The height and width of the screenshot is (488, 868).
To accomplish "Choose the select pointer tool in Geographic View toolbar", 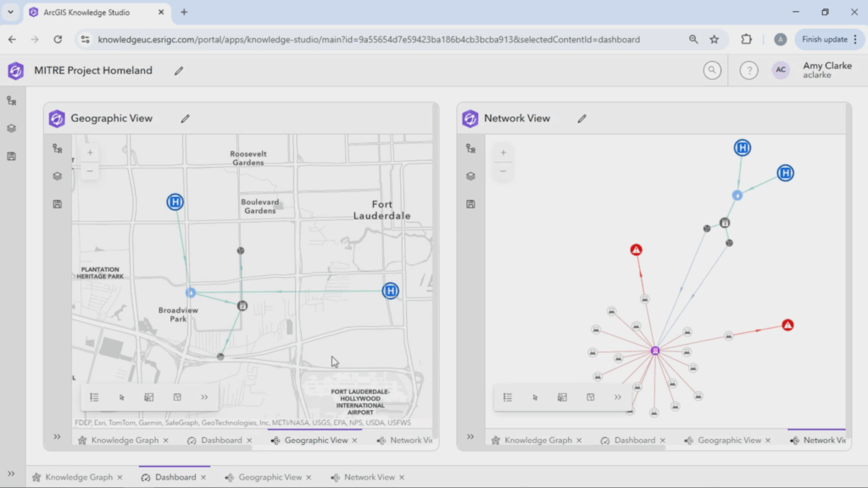I will point(122,396).
